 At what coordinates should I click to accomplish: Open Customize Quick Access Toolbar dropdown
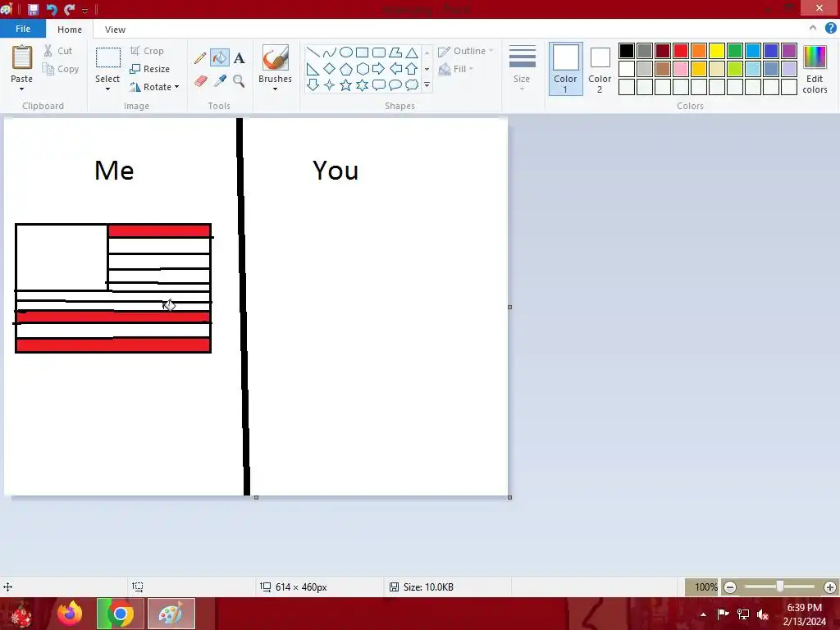84,10
